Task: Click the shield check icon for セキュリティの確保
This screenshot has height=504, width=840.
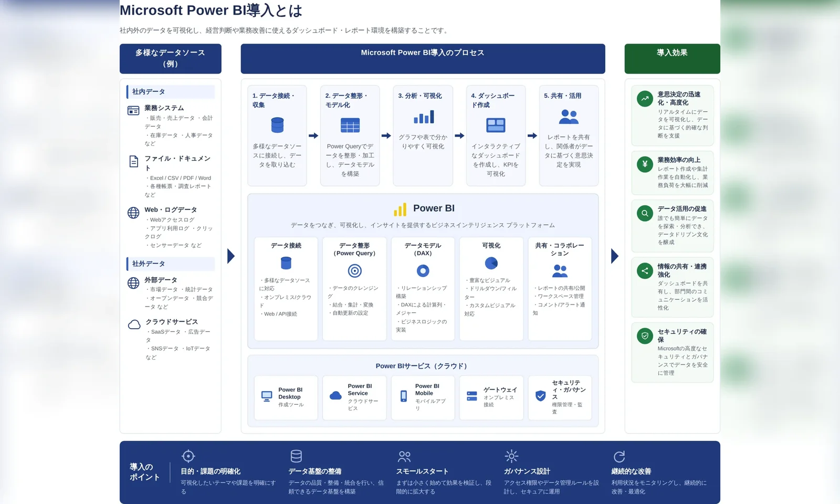Action: pyautogui.click(x=645, y=336)
